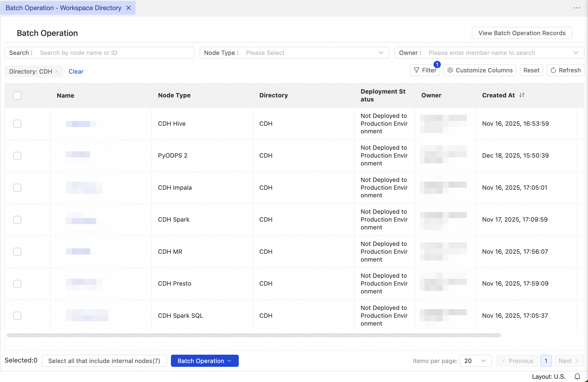
Task: Close the Batch Operation tab
Action: click(129, 8)
